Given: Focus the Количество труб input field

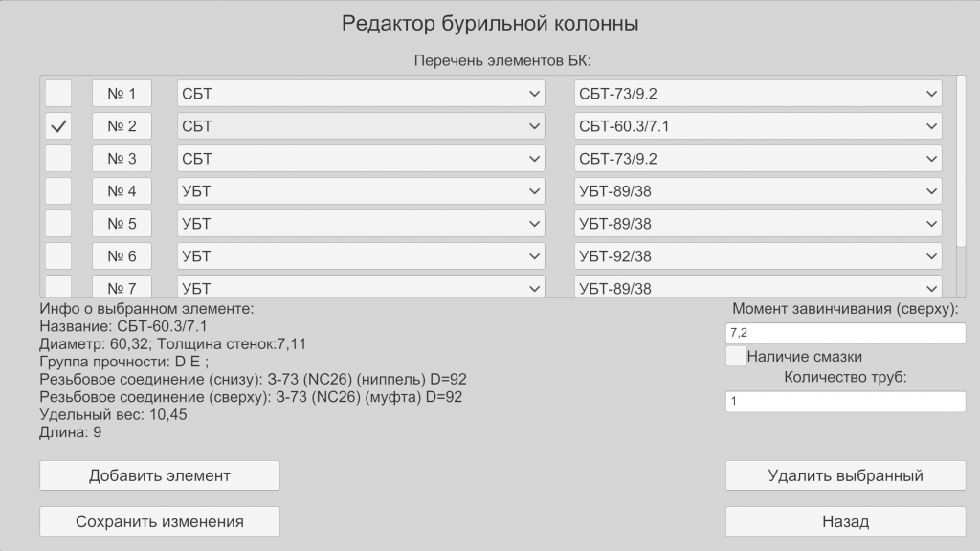Looking at the screenshot, I should tap(845, 402).
